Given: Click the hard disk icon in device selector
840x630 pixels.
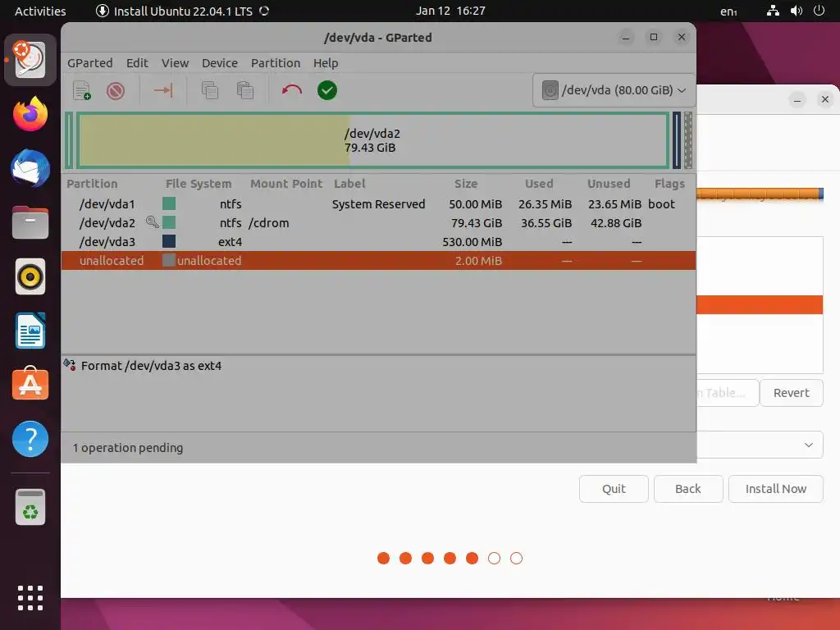Looking at the screenshot, I should [550, 90].
